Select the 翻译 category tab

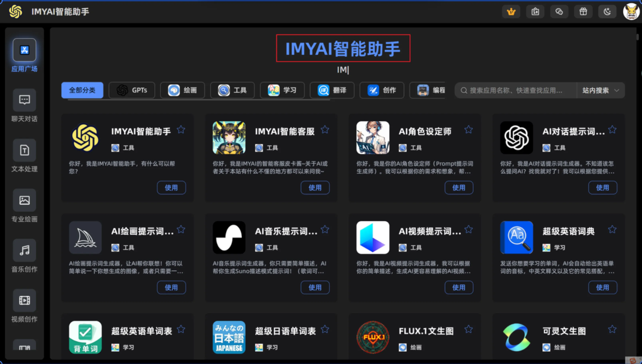pos(332,90)
